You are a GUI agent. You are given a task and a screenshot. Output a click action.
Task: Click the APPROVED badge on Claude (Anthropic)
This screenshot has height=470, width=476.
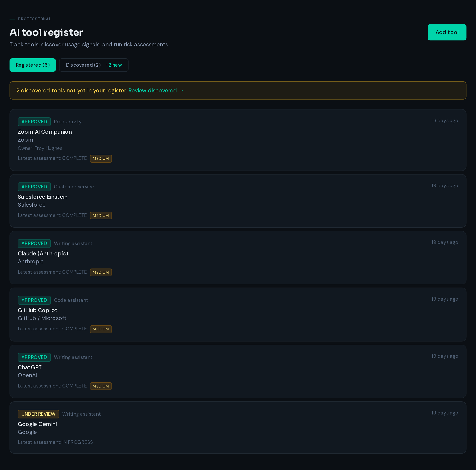pyautogui.click(x=34, y=243)
